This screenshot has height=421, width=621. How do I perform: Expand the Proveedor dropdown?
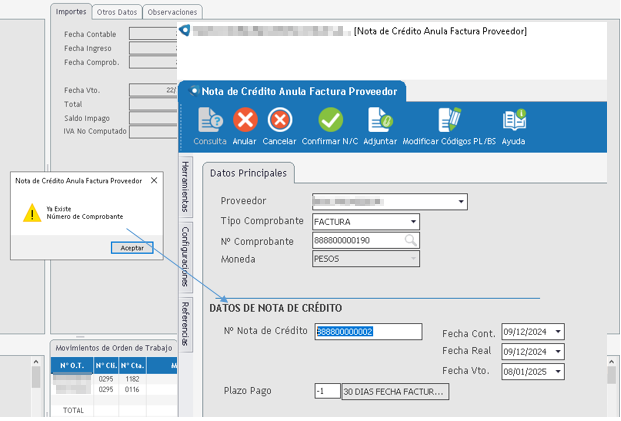461,202
